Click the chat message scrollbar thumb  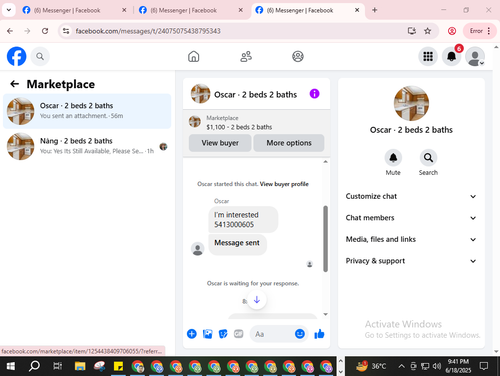click(325, 239)
